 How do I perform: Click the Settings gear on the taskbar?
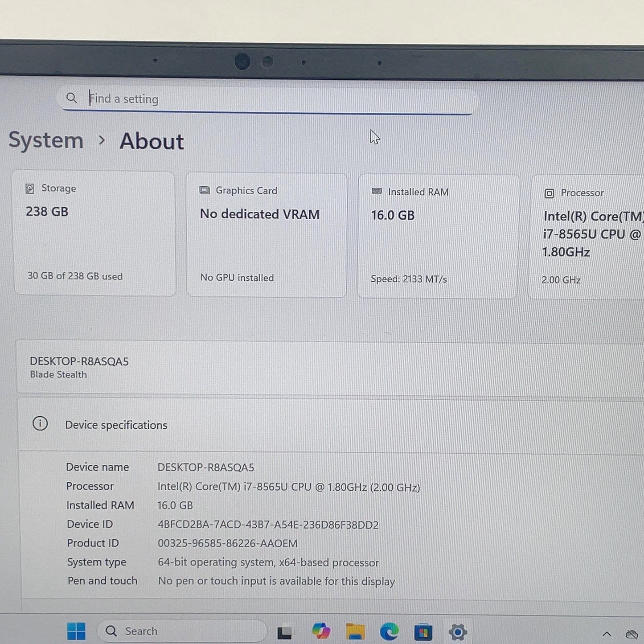458,632
